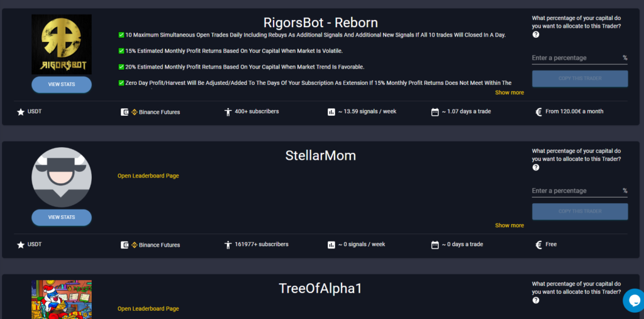Click the calendar icon in StellarMom row
The width and height of the screenshot is (644, 319).
[435, 245]
